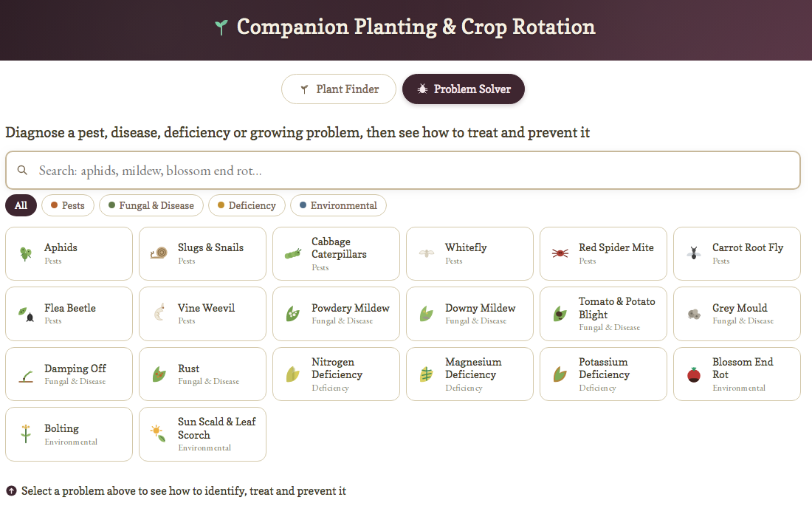
Task: Click the Blossom End Rot tomato icon
Action: [x=694, y=374]
